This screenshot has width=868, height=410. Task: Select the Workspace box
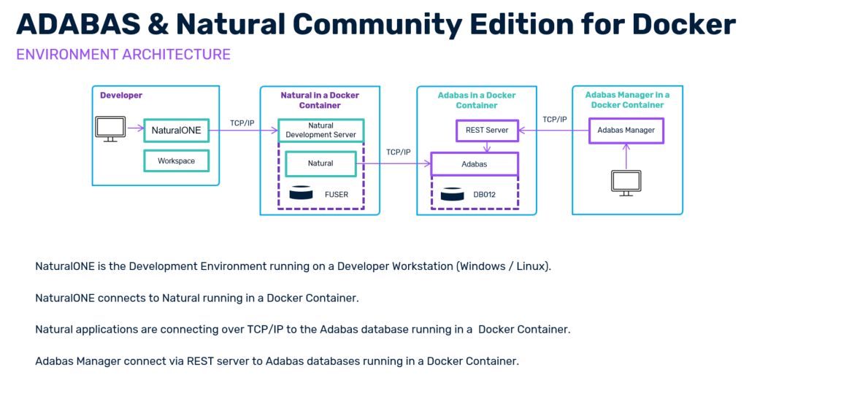coord(177,161)
